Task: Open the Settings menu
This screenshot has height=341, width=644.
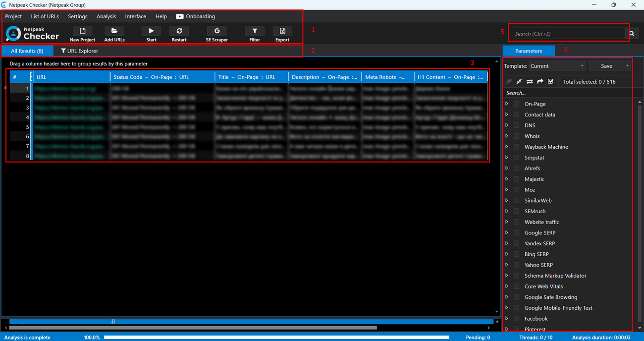Action: 78,16
